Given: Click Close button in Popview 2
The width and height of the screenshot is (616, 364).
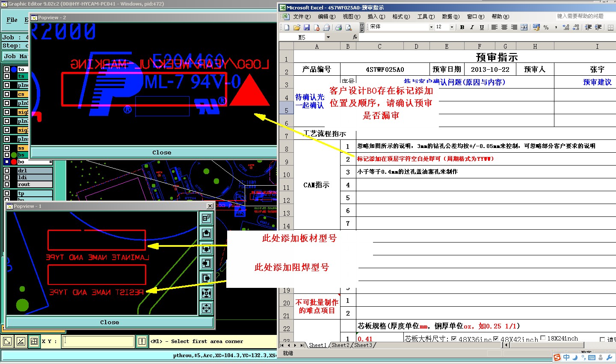Looking at the screenshot, I should coord(162,152).
